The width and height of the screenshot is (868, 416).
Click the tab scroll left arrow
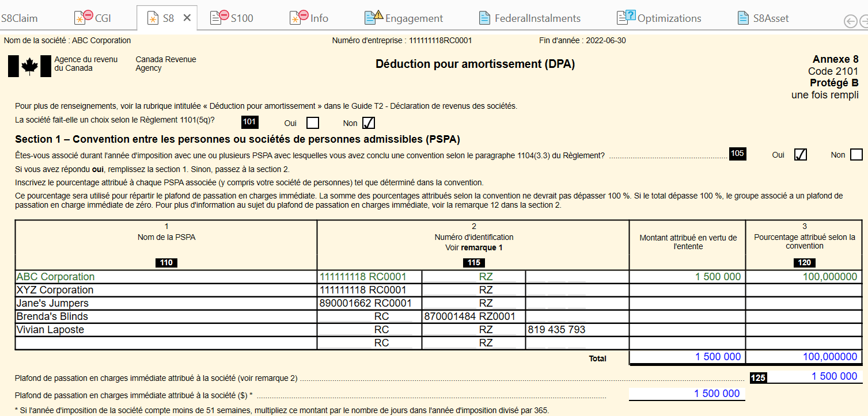coord(850,21)
